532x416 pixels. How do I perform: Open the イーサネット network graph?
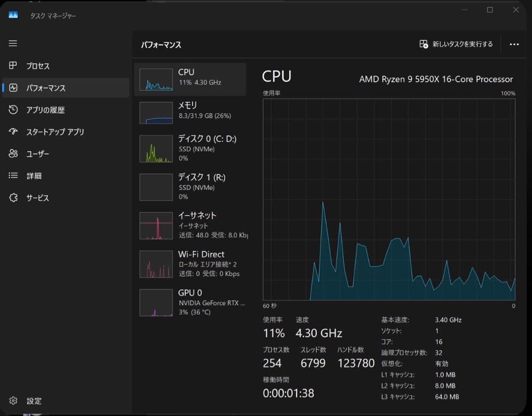[156, 225]
